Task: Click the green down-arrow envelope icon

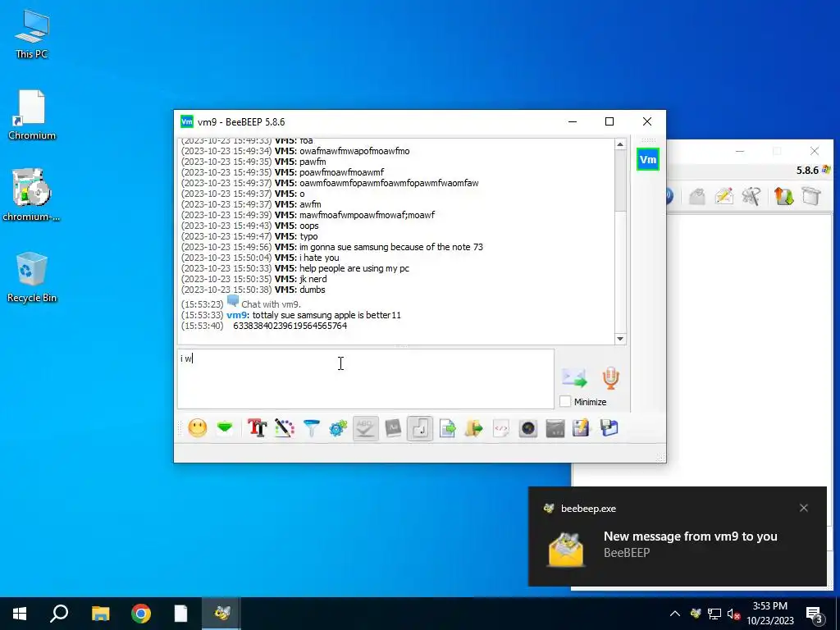Action: point(225,428)
